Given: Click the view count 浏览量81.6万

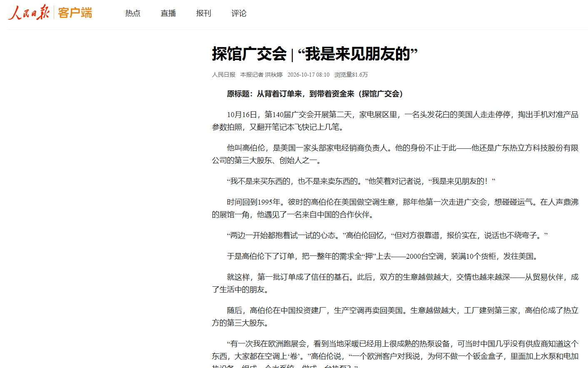Looking at the screenshot, I should (351, 75).
